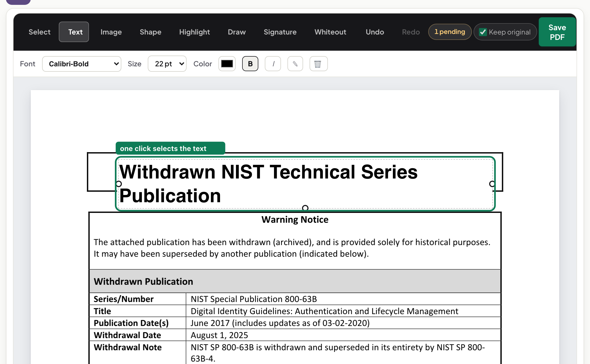Click the 'Withdrawn Publication' section header
Image resolution: width=590 pixels, height=364 pixels.
(143, 281)
